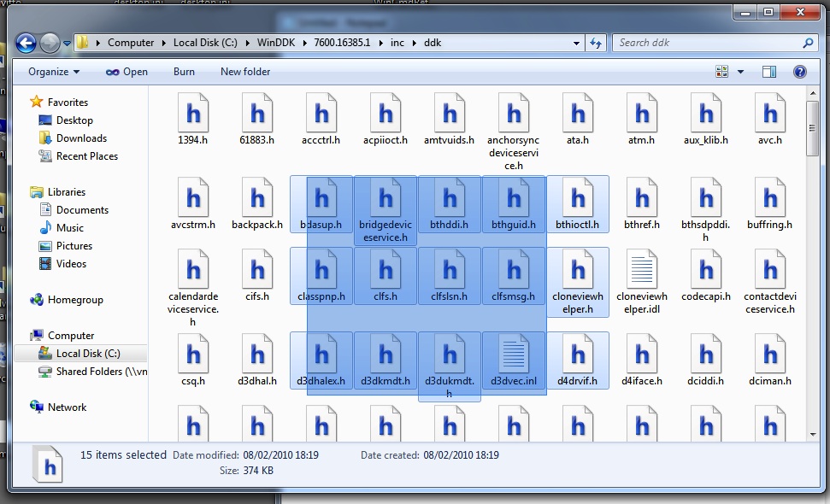Viewport: 830px width, 504px height.
Task: Click Local Disk (C:) breadcrumb segment
Action: (x=205, y=43)
